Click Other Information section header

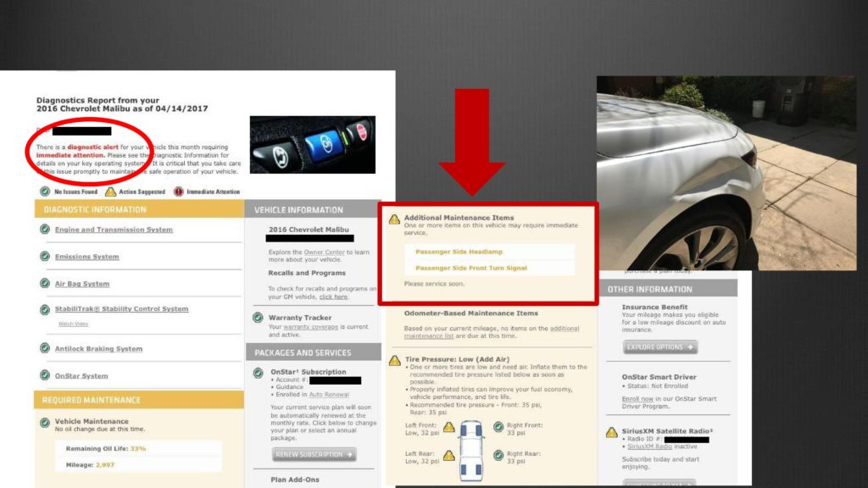tap(668, 289)
